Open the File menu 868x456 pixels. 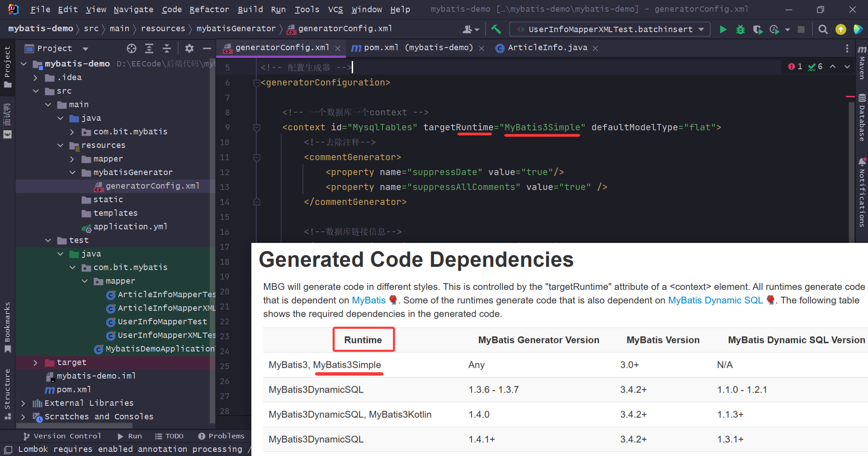pos(40,9)
